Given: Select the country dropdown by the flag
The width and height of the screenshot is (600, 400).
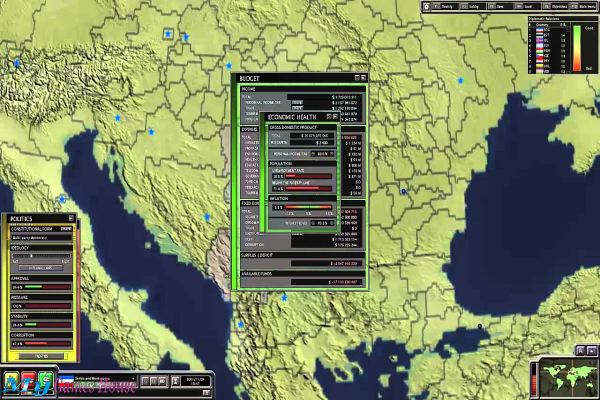Looking at the screenshot, I should 104,379.
